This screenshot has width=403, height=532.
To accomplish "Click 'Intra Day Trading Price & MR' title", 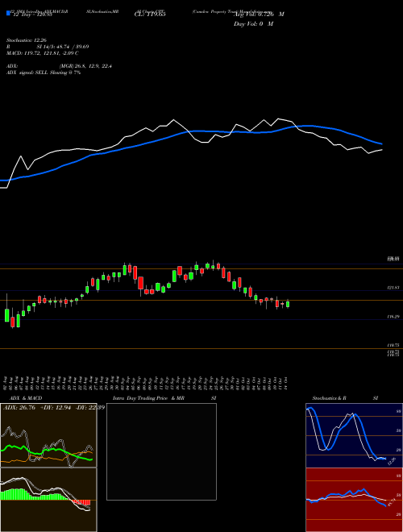I will pos(148,398).
